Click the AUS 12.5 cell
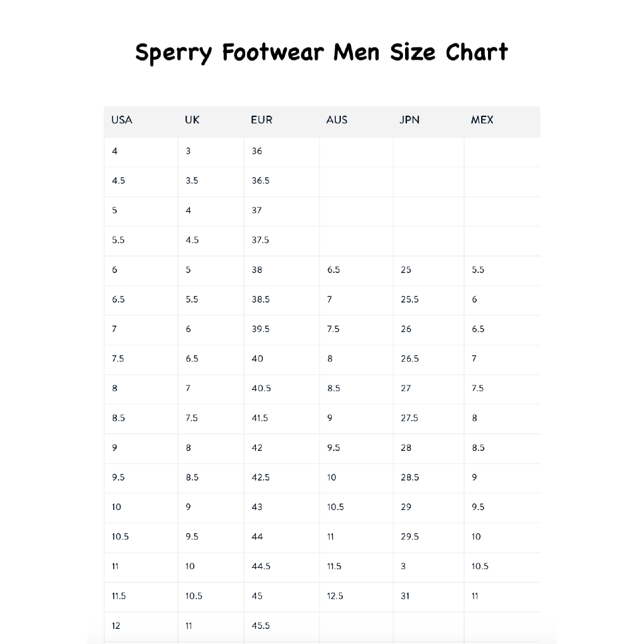This screenshot has height=644, width=644. tap(335, 596)
